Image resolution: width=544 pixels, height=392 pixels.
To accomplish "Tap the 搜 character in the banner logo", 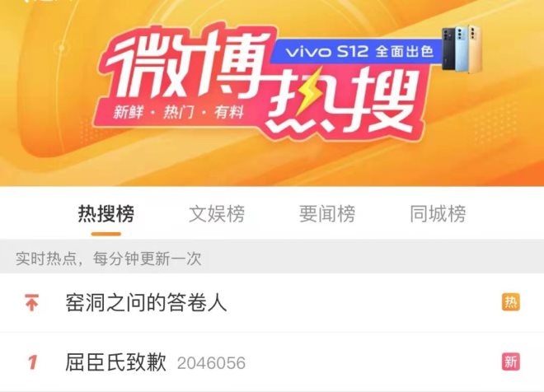I will [x=377, y=100].
